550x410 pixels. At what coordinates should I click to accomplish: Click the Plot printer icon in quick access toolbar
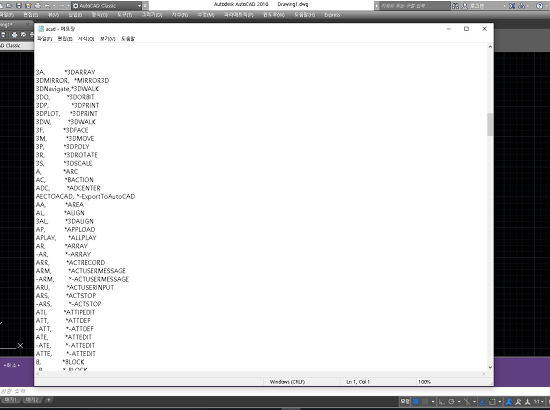pos(38,6)
